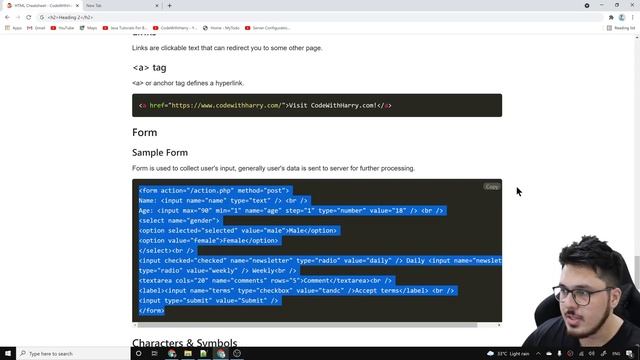Click the select name="gender" code line
Image resolution: width=640 pixels, height=360 pixels.
[179, 220]
